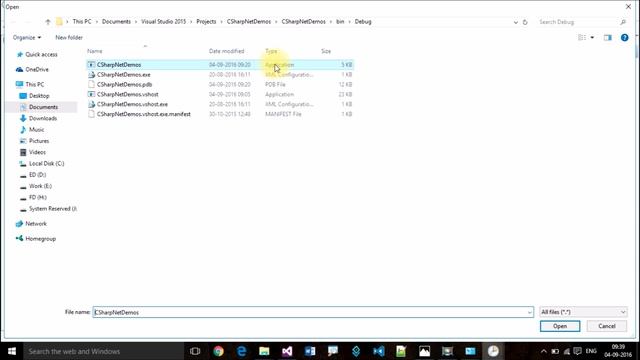
Task: Launch Chrome from taskbar
Action: pyautogui.click(x=218, y=351)
